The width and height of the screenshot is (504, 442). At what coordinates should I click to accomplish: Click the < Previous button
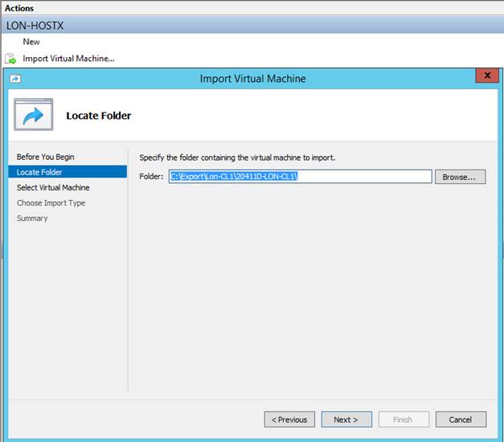point(289,419)
